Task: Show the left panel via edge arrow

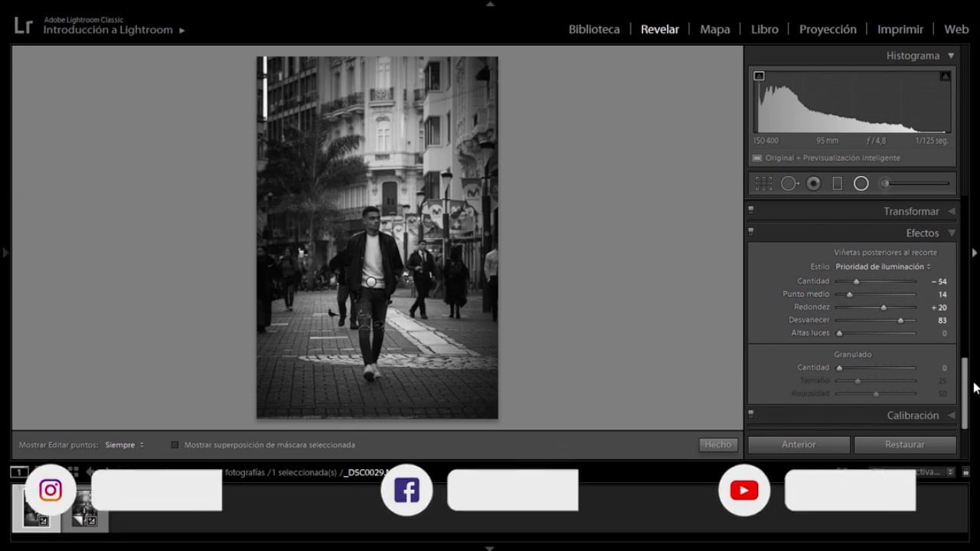Action: coord(5,252)
